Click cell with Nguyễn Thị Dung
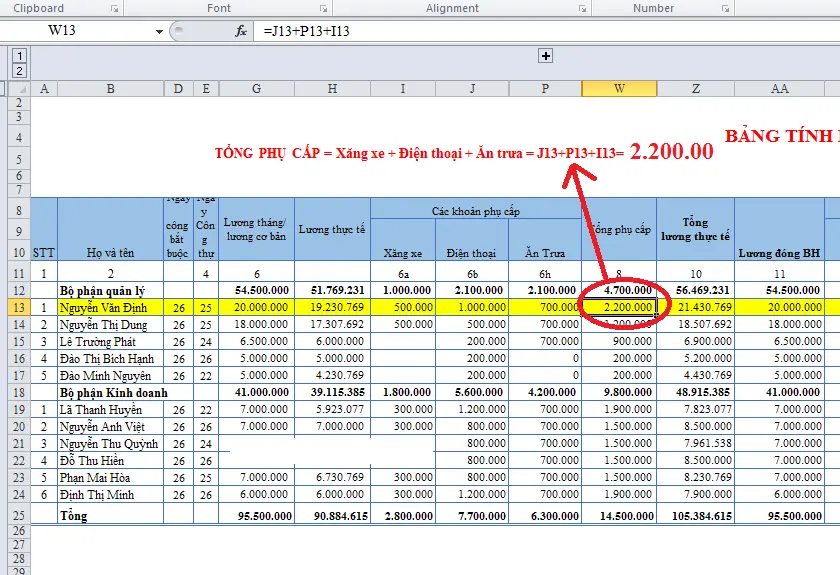The height and width of the screenshot is (575, 840). click(110, 325)
